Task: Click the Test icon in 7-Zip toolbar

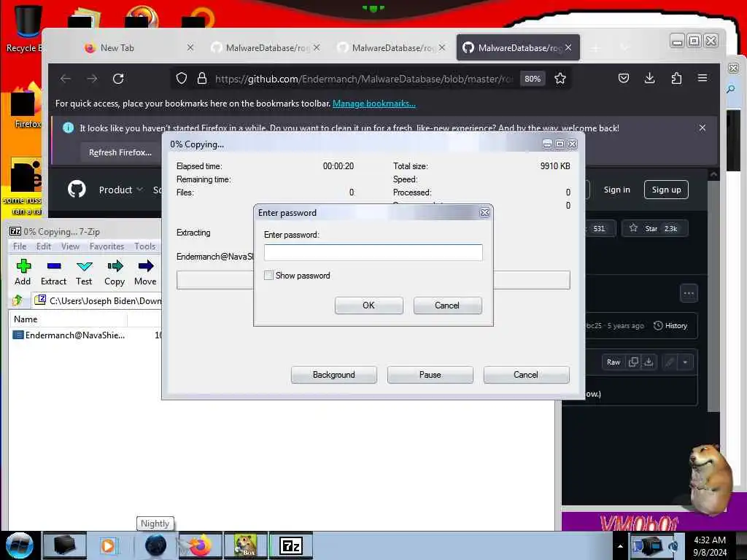Action: click(84, 273)
